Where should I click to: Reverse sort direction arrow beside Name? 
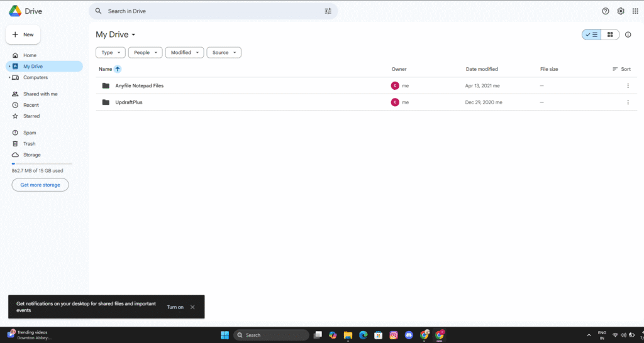click(x=118, y=69)
